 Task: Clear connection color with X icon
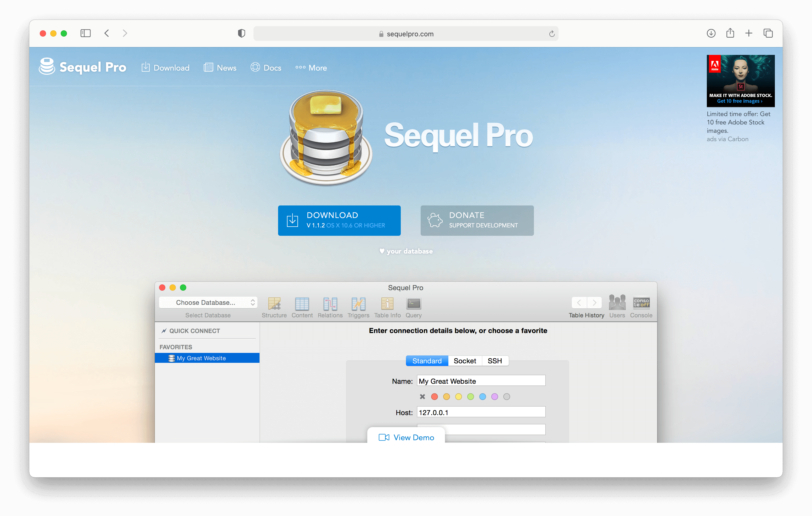[x=422, y=397]
